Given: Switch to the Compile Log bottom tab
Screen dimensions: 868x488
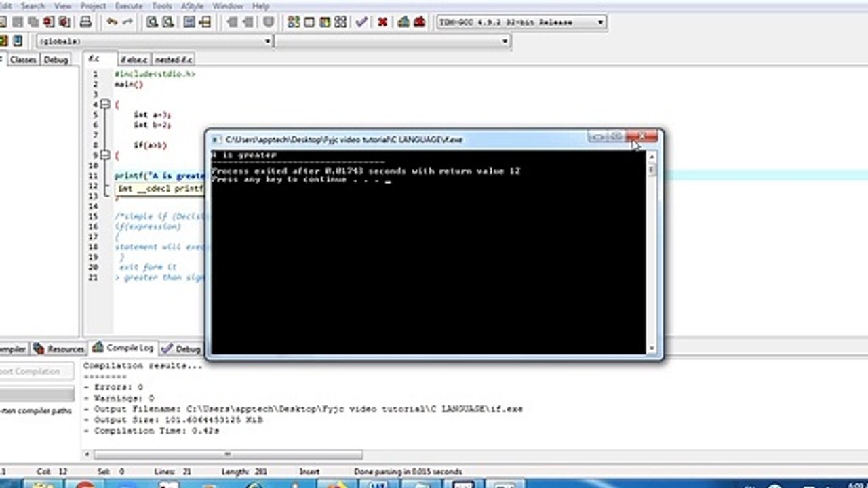Looking at the screenshot, I should (123, 348).
